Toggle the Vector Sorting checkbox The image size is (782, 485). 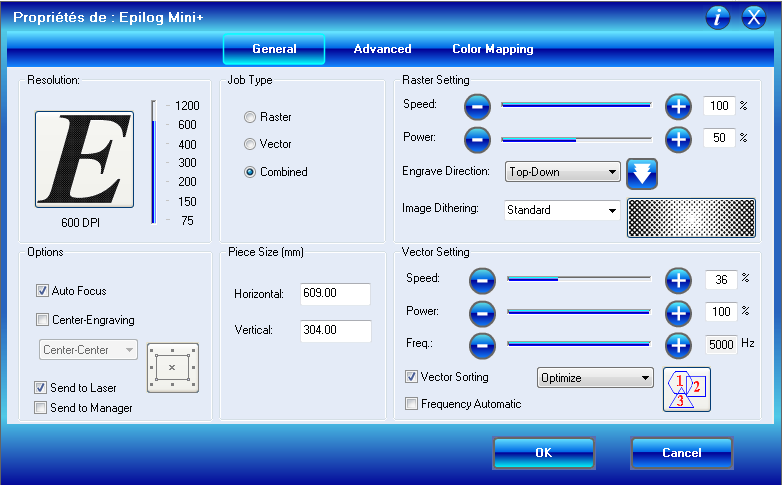coord(411,377)
